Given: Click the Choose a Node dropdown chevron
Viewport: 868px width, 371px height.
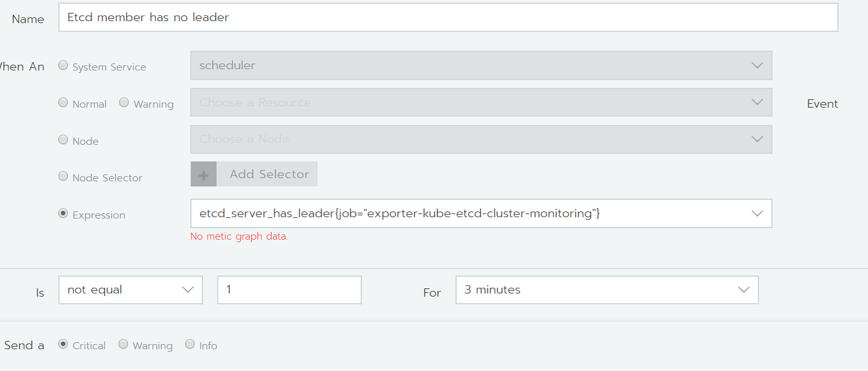Looking at the screenshot, I should 757,139.
